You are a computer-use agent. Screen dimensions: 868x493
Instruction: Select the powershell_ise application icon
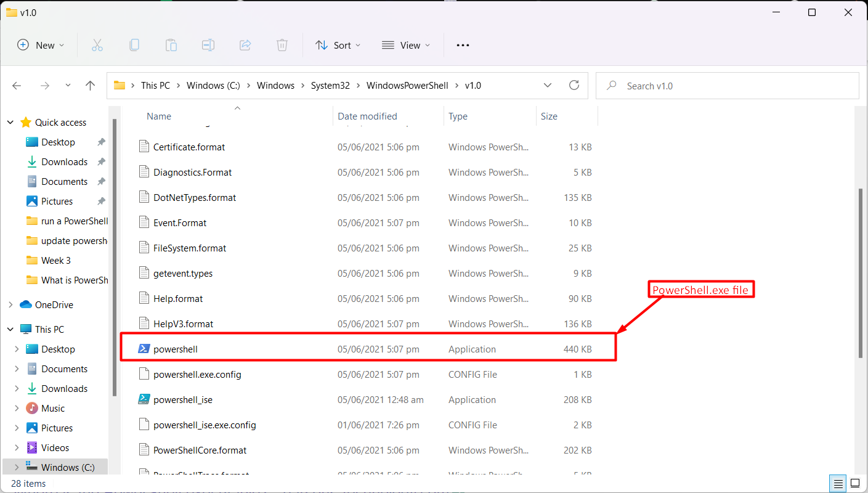(144, 399)
